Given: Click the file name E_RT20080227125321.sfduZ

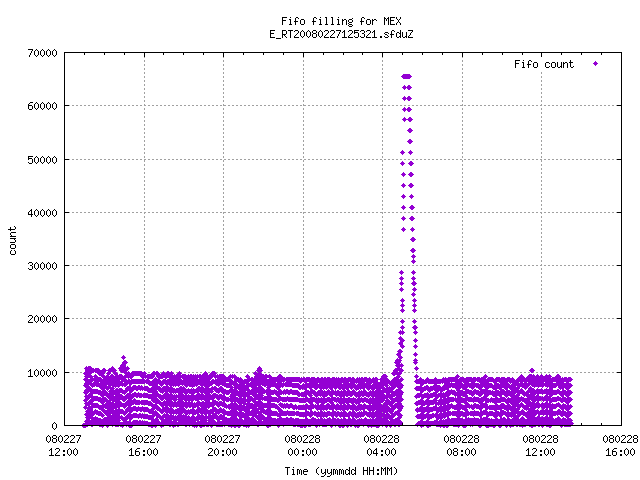Looking at the screenshot, I should (x=341, y=34).
